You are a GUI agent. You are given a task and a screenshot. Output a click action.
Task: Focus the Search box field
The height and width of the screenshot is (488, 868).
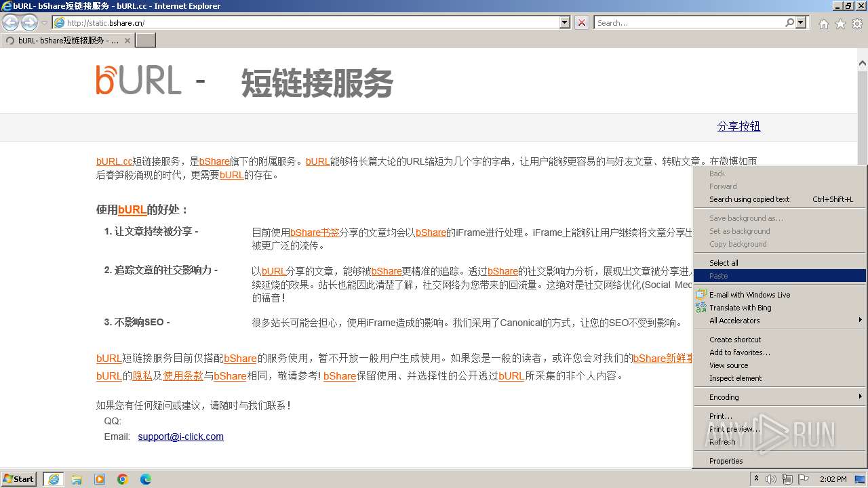[x=689, y=22]
